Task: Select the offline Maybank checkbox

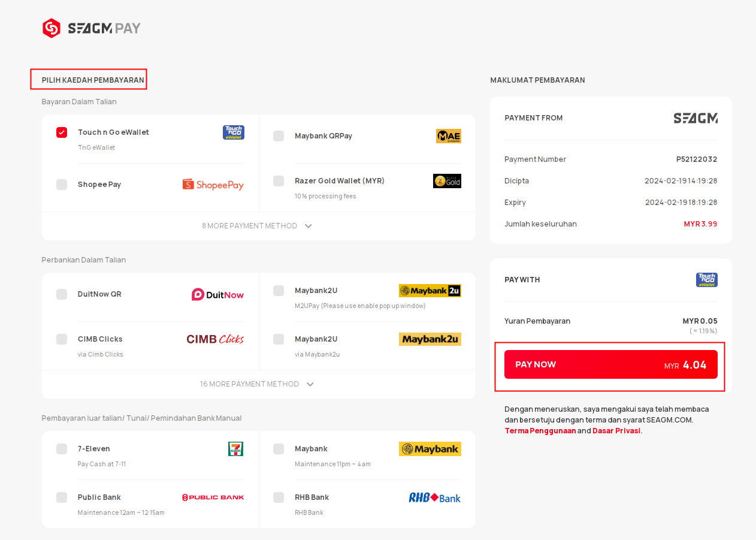Action: (x=279, y=449)
